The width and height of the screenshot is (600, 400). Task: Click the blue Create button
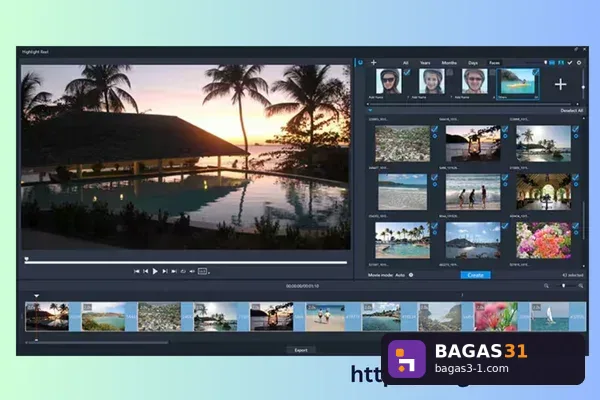(475, 275)
